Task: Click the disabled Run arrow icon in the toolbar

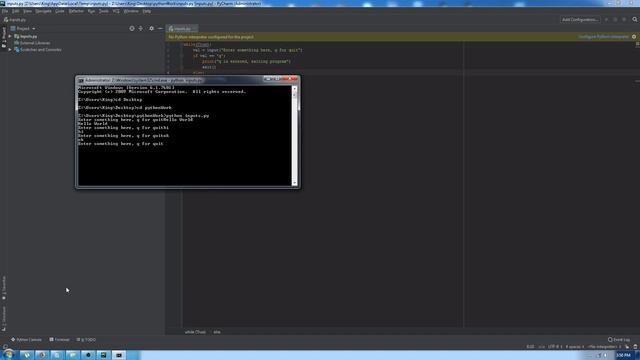Action: click(607, 20)
